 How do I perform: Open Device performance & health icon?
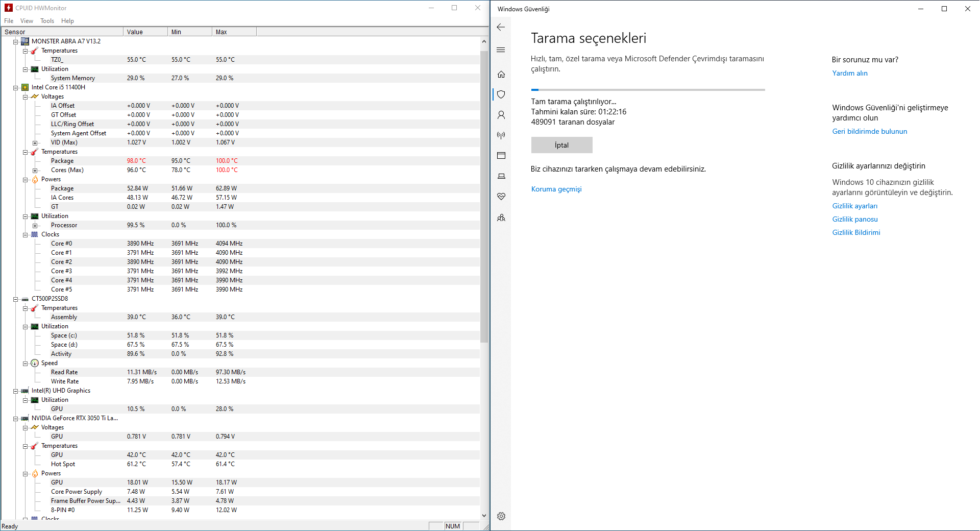(x=501, y=196)
